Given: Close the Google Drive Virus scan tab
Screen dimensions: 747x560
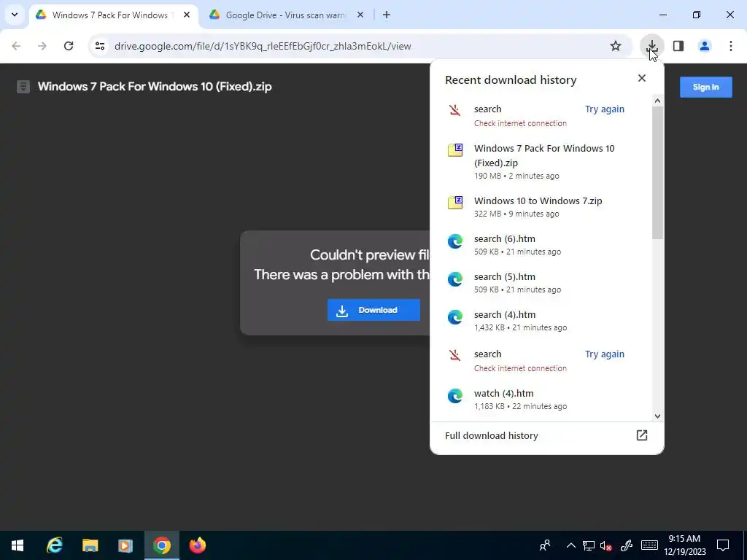Looking at the screenshot, I should (x=360, y=15).
